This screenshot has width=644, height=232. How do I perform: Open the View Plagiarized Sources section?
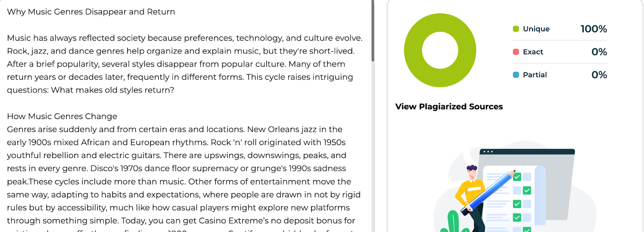click(449, 107)
